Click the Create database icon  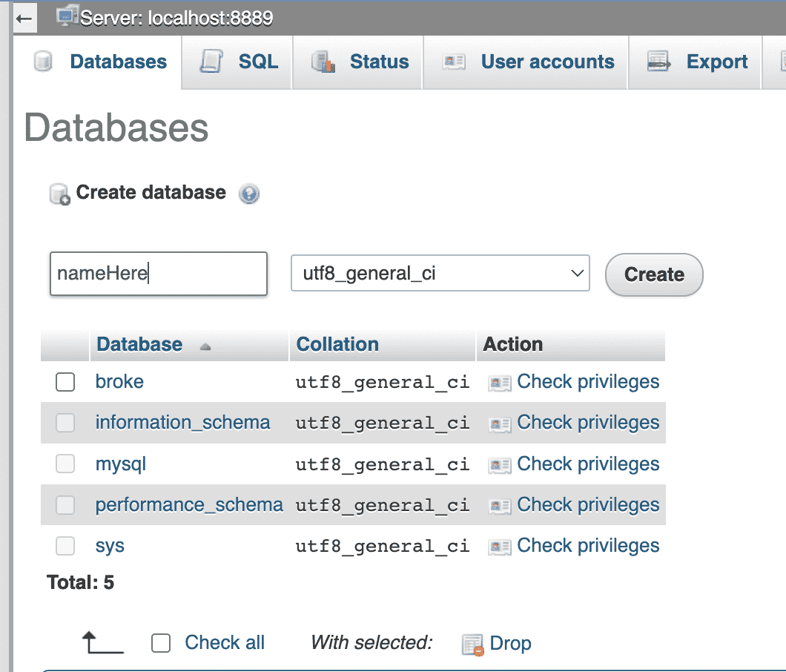click(x=59, y=194)
